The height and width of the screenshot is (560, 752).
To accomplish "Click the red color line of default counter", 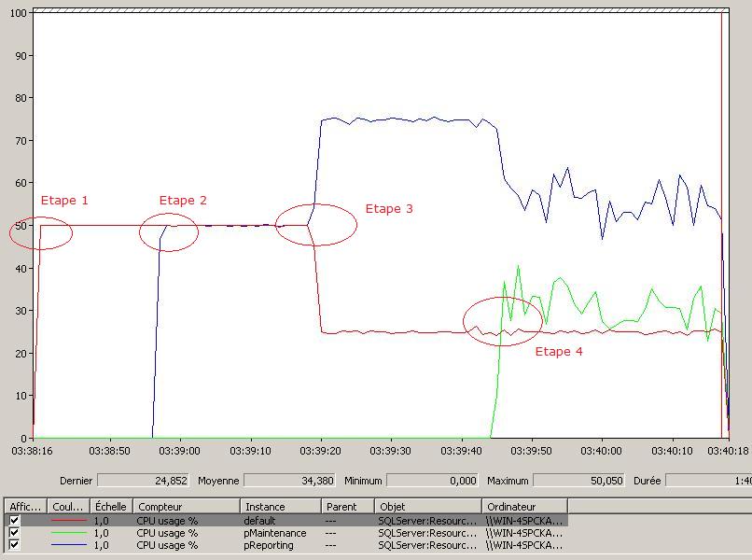I will (x=68, y=521).
